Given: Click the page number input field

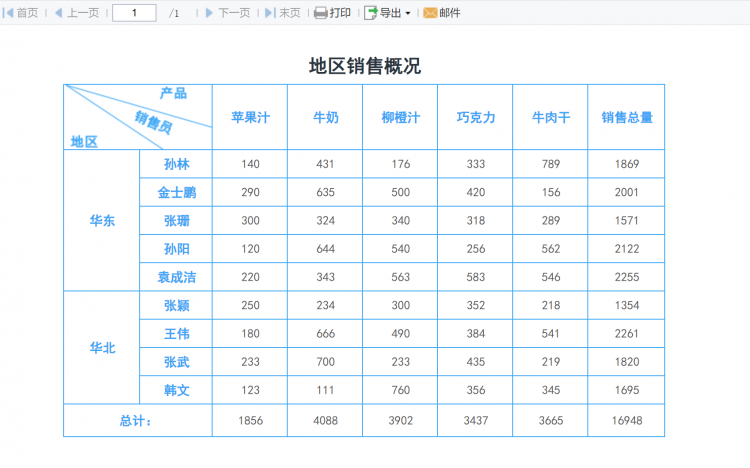Looking at the screenshot, I should [x=134, y=13].
